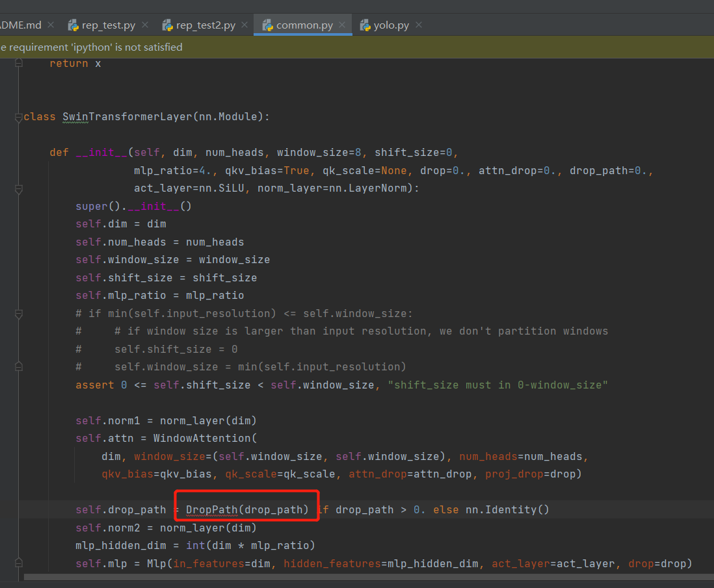This screenshot has width=714, height=588.
Task: Click 'DropPath' in the self.drop_path line
Action: pyautogui.click(x=212, y=510)
